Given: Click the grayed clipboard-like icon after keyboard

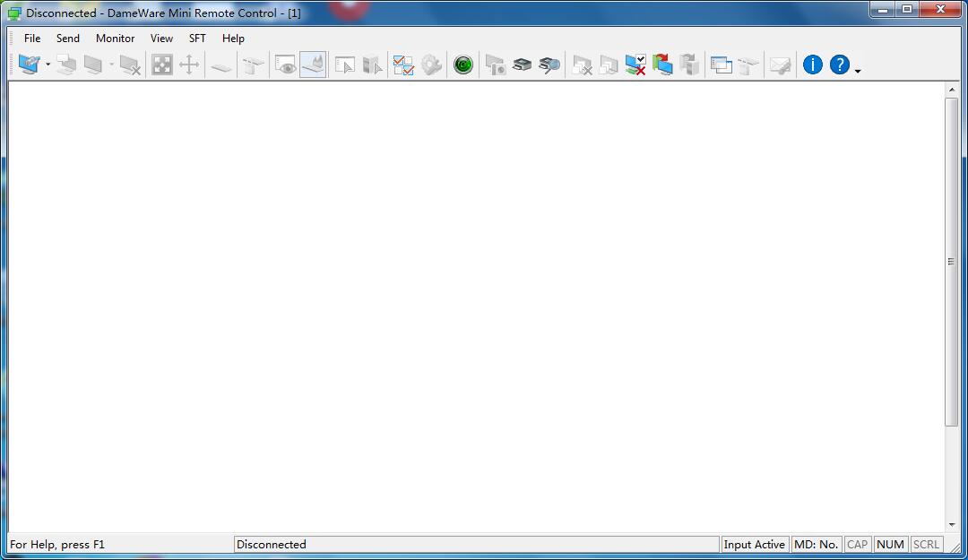Looking at the screenshot, I should [x=253, y=65].
